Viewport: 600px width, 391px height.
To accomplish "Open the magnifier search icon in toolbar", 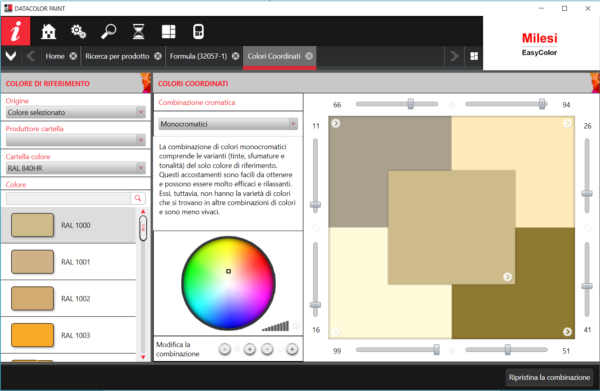I will click(109, 31).
